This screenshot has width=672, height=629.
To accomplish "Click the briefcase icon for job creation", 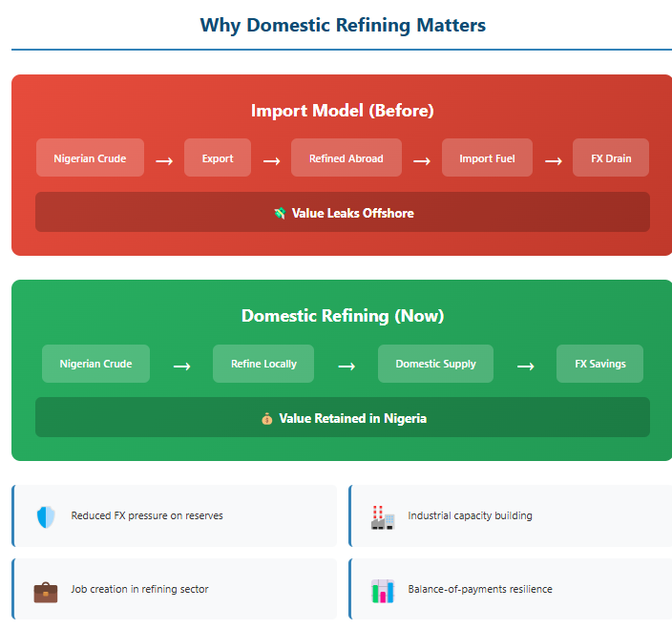I will 46,591.
